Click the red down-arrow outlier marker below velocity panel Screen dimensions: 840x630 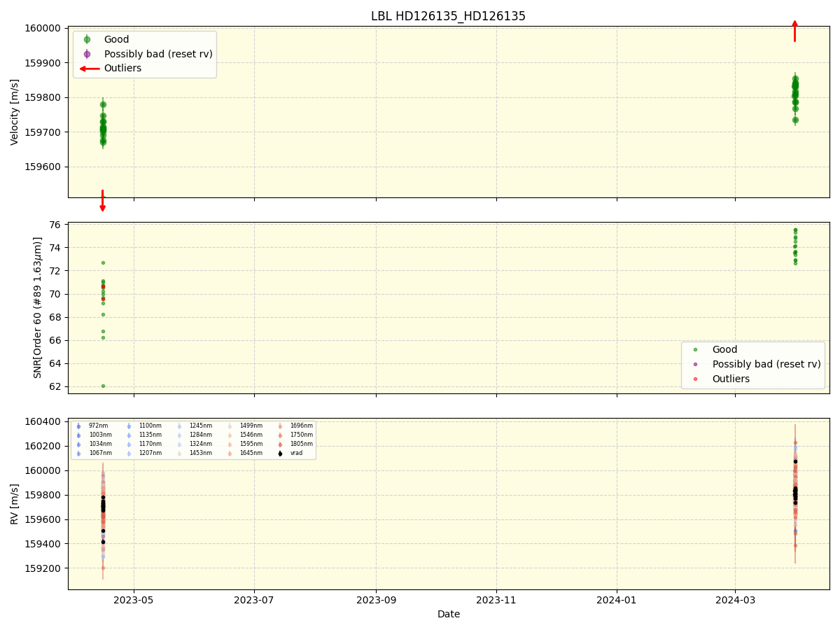click(x=103, y=201)
